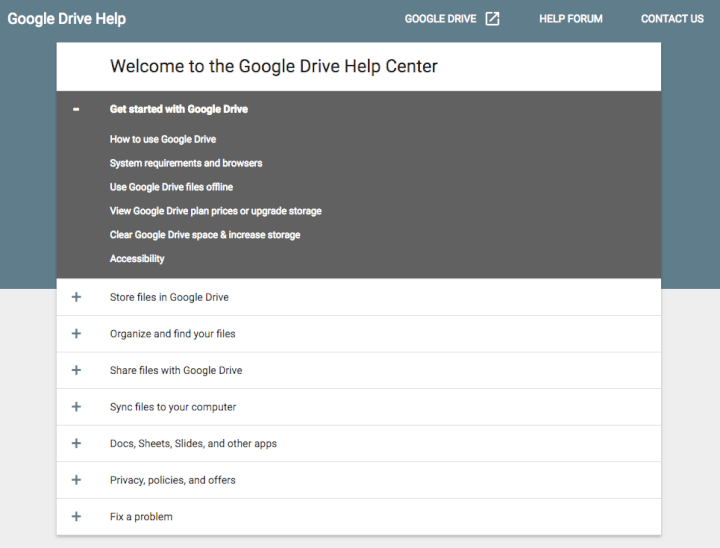The width and height of the screenshot is (720, 548).
Task: Click Share files with Google Drive label
Action: coord(176,370)
